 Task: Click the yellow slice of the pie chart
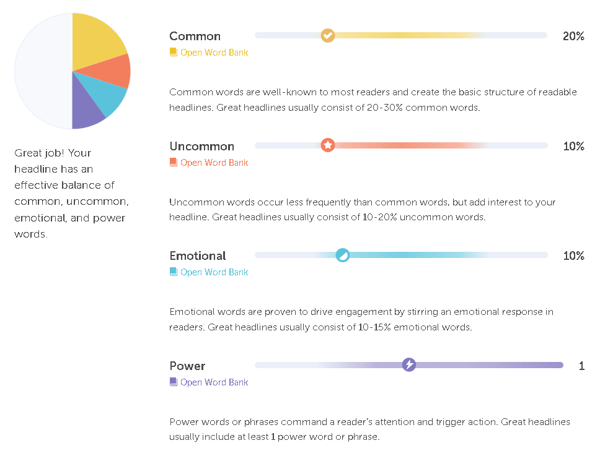click(x=95, y=40)
